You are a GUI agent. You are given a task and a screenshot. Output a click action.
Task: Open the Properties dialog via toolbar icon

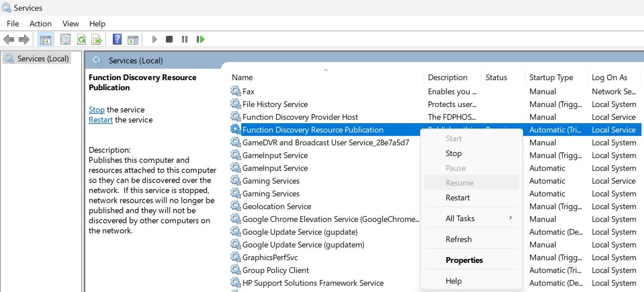[65, 39]
